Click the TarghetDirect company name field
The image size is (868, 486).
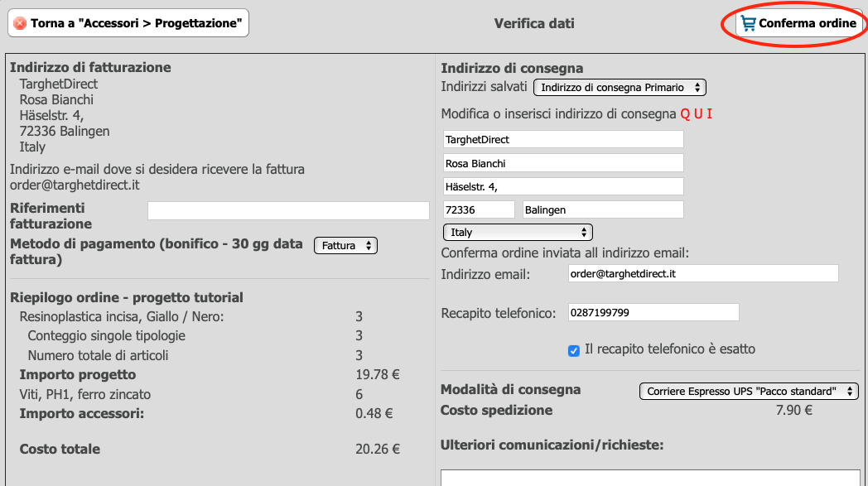(x=563, y=139)
